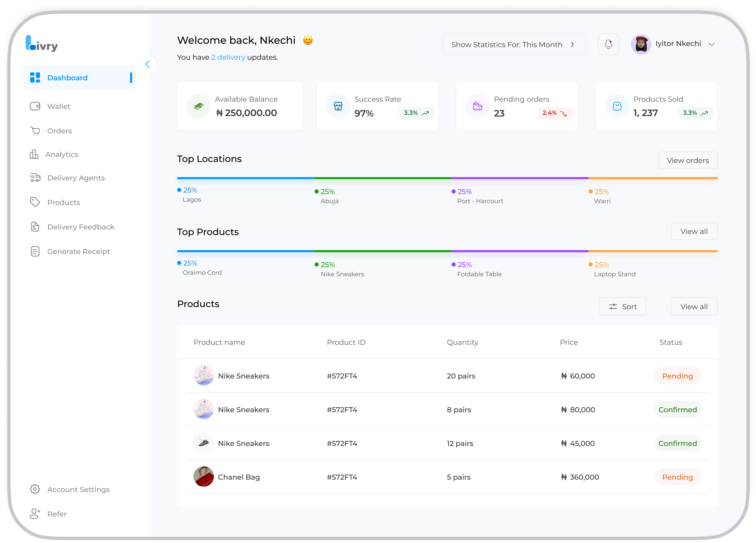756x543 pixels.
Task: Click the Success Rate 3.3% trend badge
Action: (x=416, y=113)
